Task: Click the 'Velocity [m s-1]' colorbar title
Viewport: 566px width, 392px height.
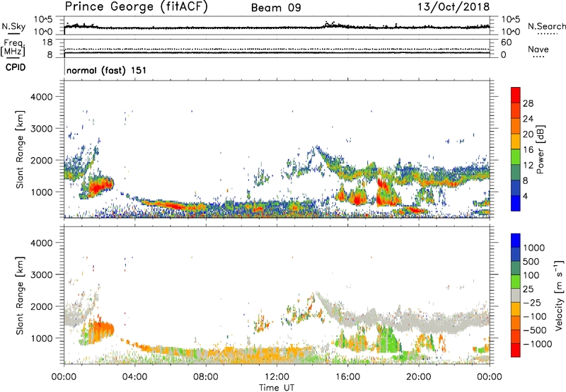Action: [x=559, y=295]
